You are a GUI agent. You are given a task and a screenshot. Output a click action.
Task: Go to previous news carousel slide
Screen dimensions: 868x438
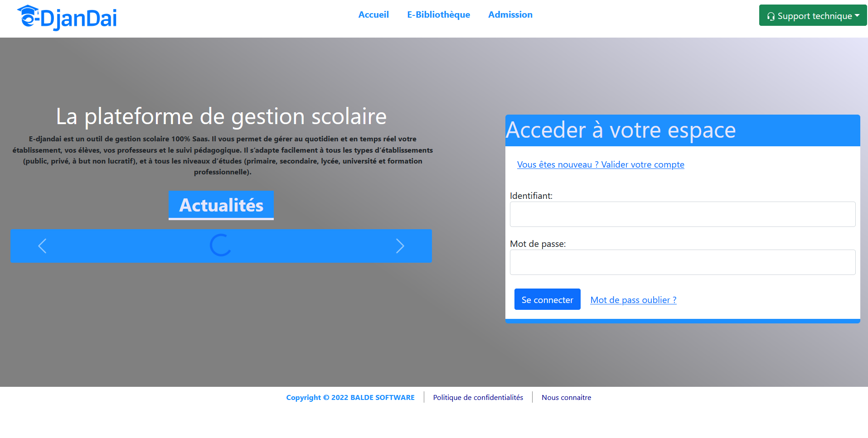point(42,246)
